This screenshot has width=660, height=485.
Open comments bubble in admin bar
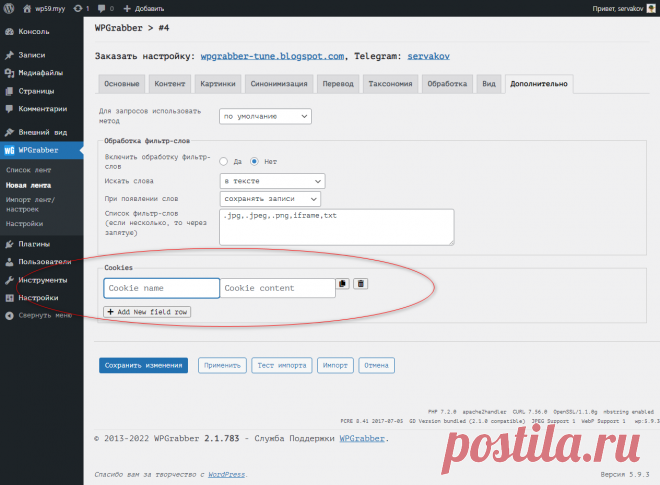pyautogui.click(x=105, y=8)
